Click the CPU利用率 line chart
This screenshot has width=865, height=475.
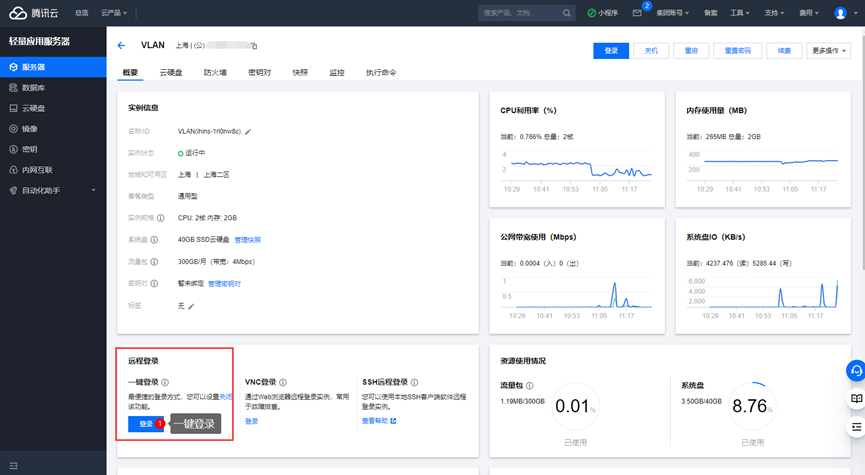click(577, 172)
